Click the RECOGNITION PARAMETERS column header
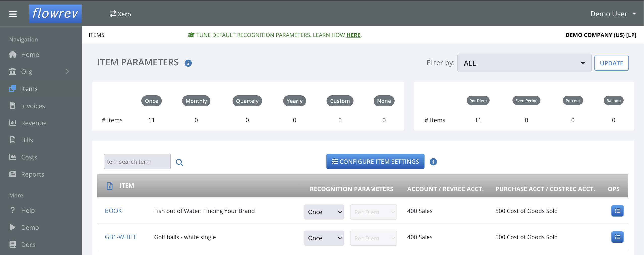 [351, 189]
